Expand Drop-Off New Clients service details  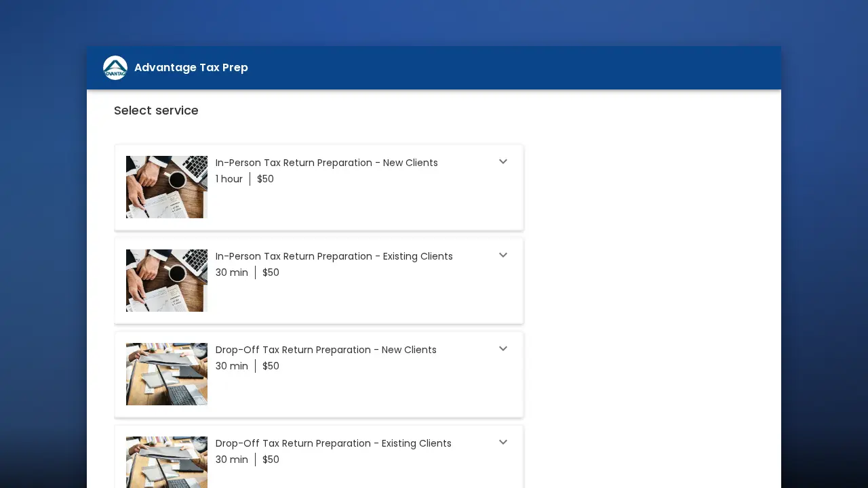coord(503,349)
